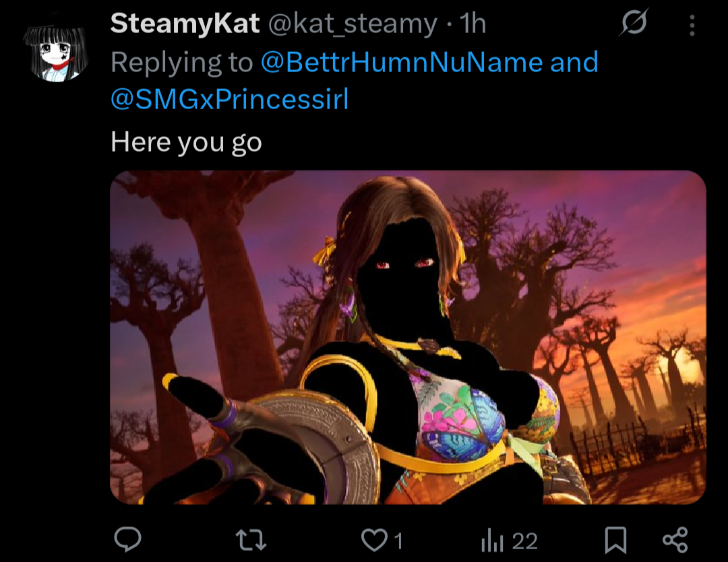
Task: Like the tweet with heart icon
Action: pyautogui.click(x=374, y=540)
